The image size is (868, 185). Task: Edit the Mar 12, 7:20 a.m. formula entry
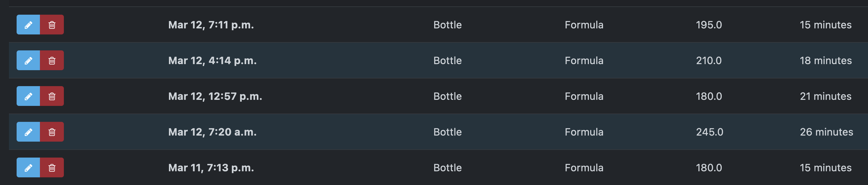pyautogui.click(x=28, y=132)
